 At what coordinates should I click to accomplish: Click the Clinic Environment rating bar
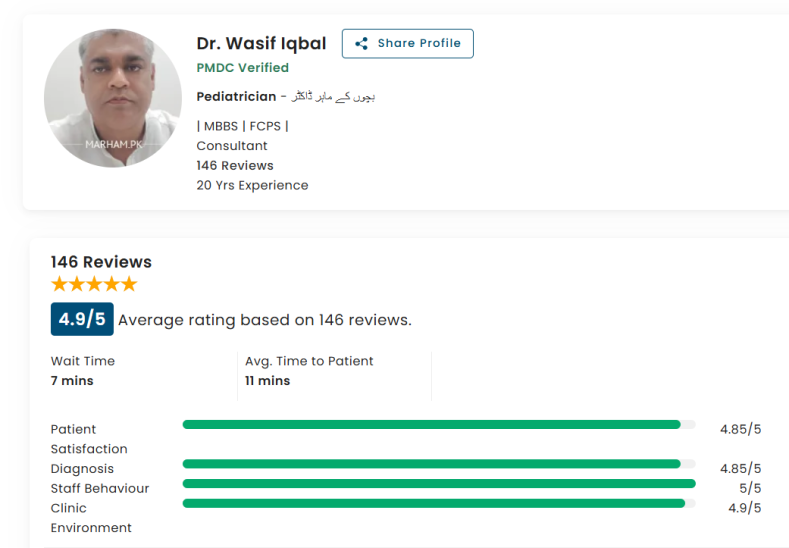pos(438,503)
